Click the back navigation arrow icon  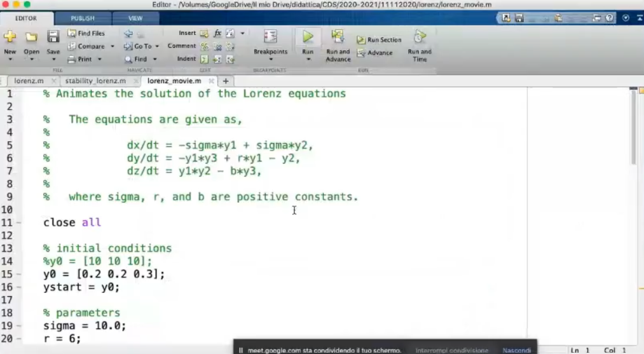pyautogui.click(x=128, y=33)
